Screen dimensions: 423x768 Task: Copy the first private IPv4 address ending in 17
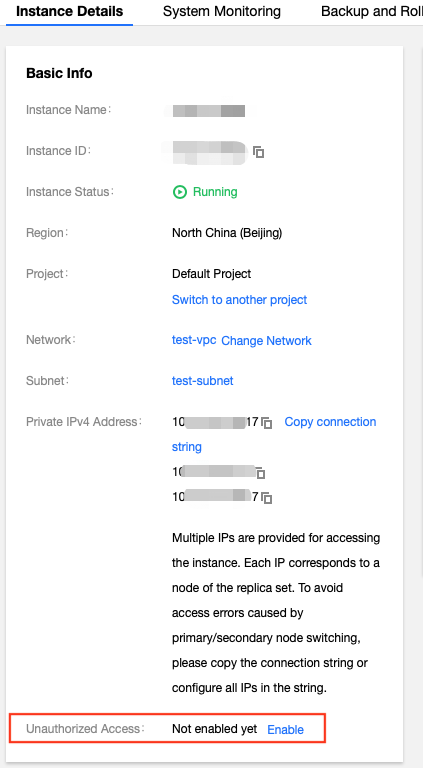266,423
